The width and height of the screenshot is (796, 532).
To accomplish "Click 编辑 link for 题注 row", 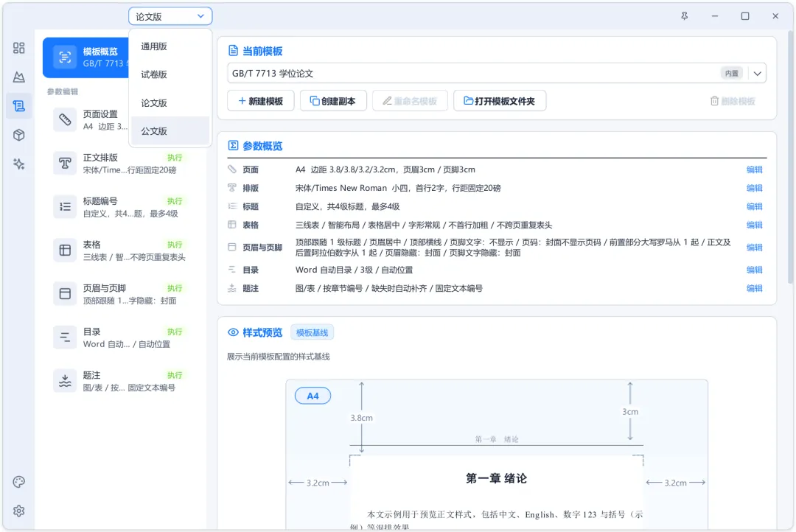I will pos(755,288).
